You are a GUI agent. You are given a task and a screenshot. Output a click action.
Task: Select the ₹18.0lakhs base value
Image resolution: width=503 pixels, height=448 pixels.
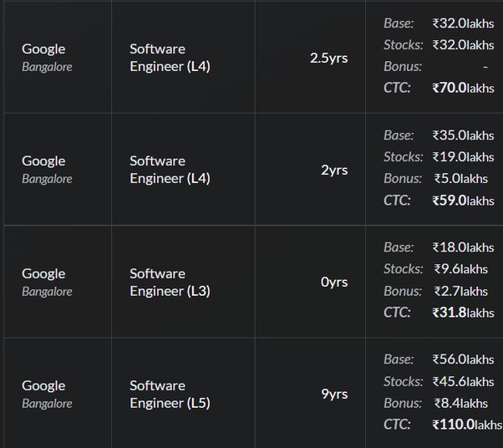coord(463,247)
